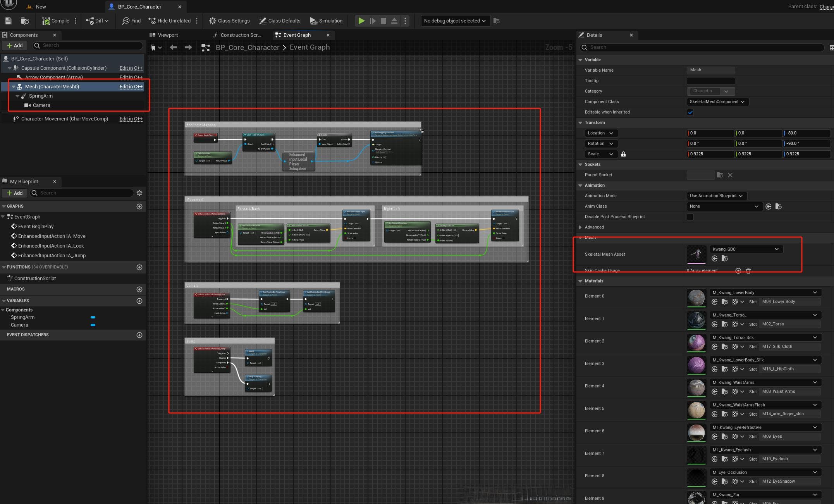Add a new macro with the plus icon
The image size is (834, 504).
tap(139, 289)
